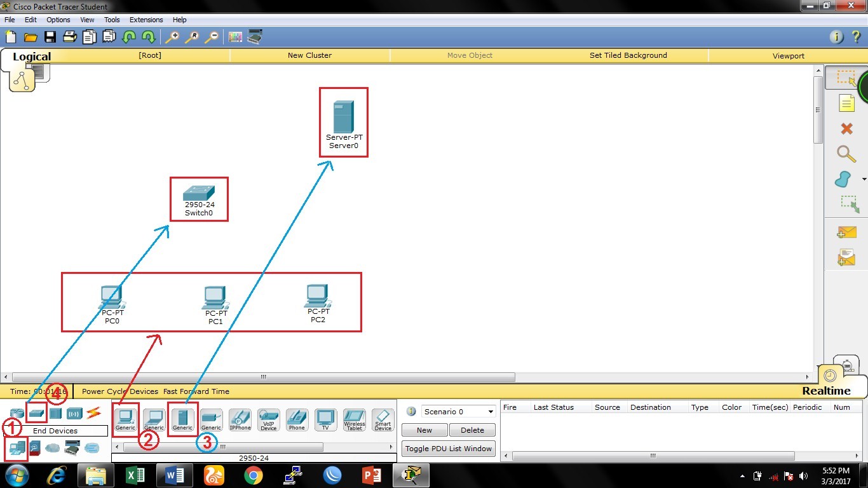Select the Inspect magnifier tool
The height and width of the screenshot is (488, 868).
846,154
